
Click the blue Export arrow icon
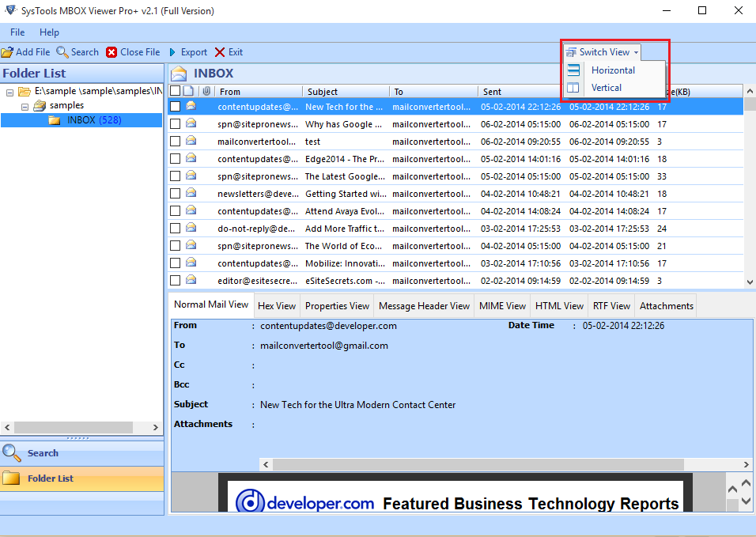click(x=172, y=52)
